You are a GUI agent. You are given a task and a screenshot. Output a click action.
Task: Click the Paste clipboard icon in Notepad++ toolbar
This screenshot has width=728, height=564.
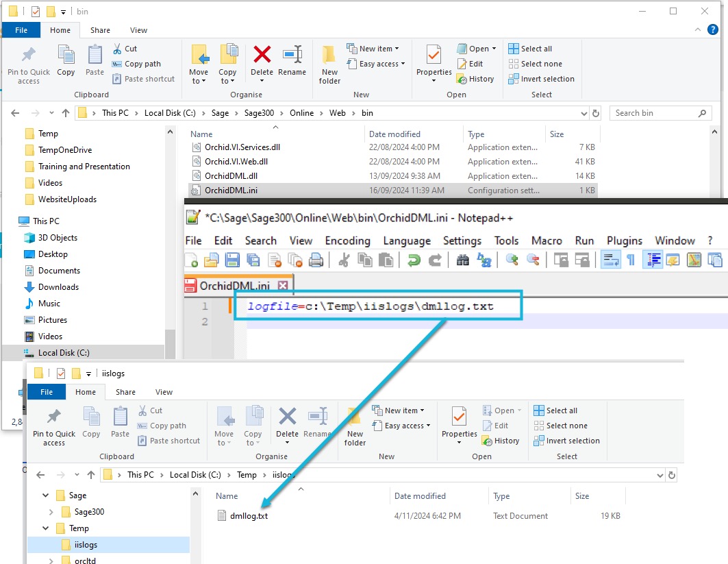(386, 260)
